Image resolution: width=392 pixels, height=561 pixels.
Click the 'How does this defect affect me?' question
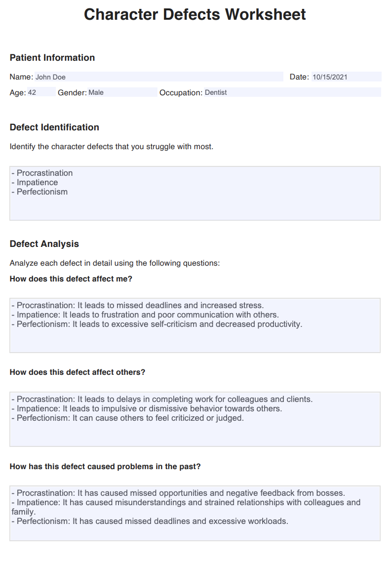pos(71,279)
